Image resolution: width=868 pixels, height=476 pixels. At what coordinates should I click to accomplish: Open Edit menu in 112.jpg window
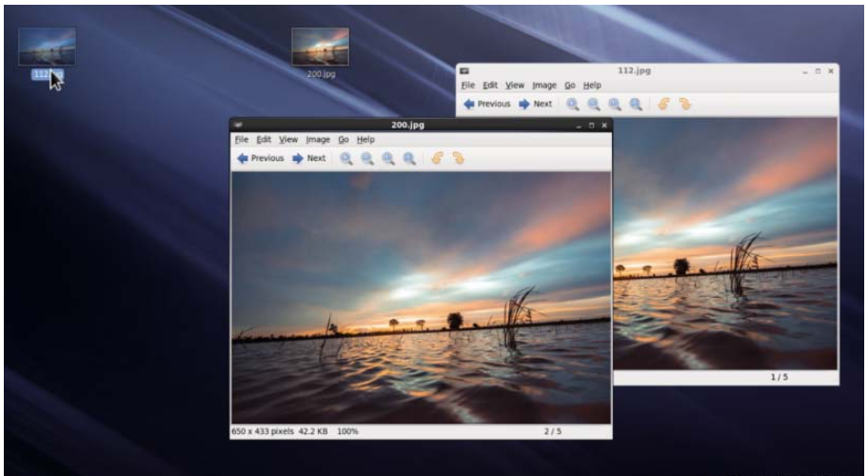tap(490, 86)
